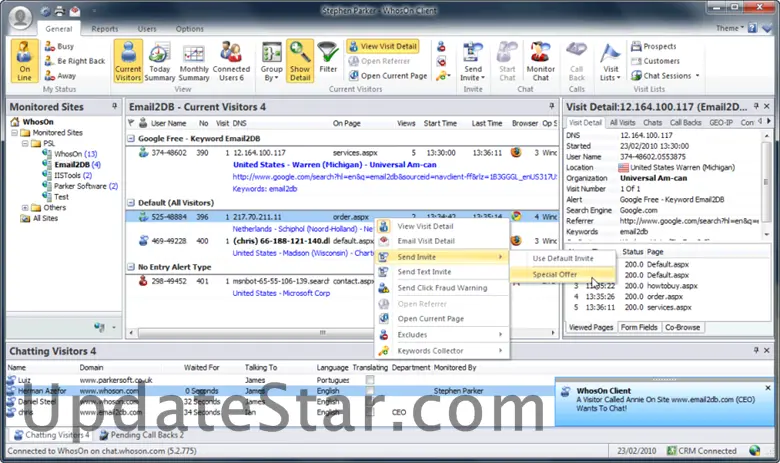Open Customers visit list

point(655,61)
